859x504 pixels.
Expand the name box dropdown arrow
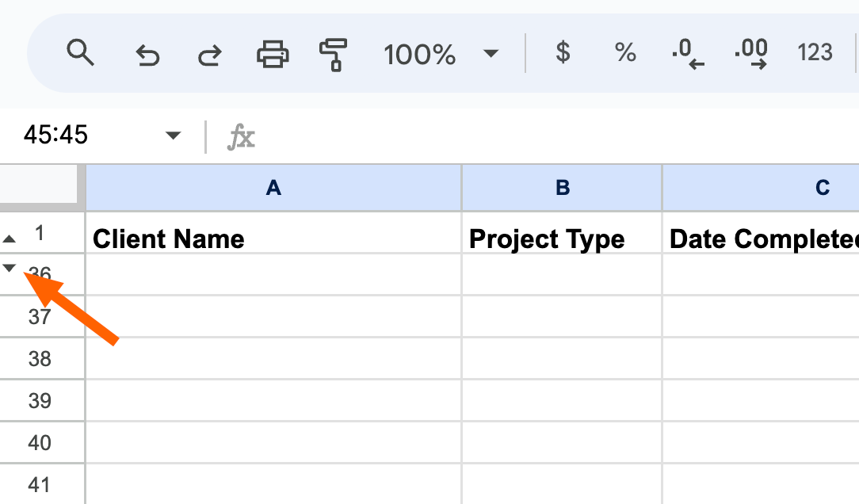(x=173, y=136)
